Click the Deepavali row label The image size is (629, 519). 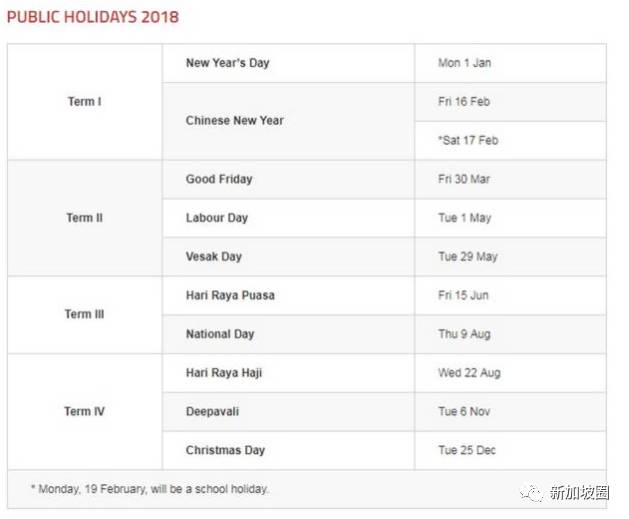tap(212, 411)
